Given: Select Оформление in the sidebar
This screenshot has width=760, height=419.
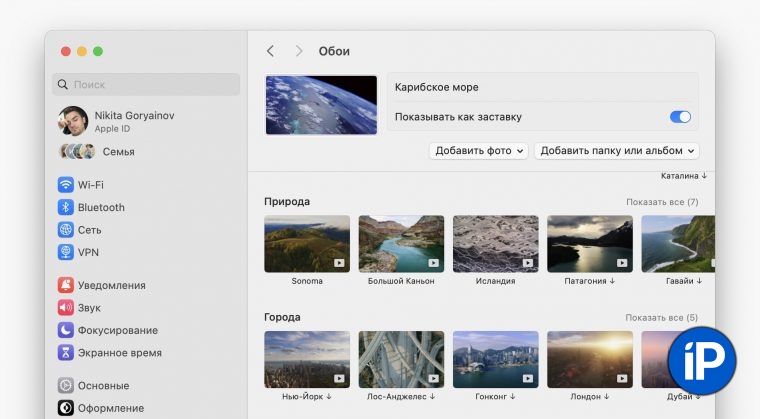Looking at the screenshot, I should (110, 408).
